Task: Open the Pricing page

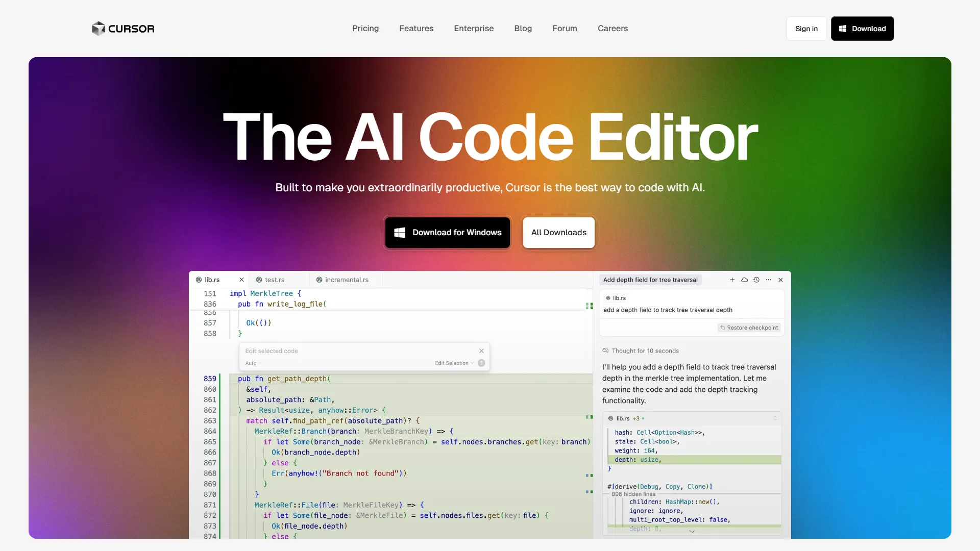Action: 365,28
